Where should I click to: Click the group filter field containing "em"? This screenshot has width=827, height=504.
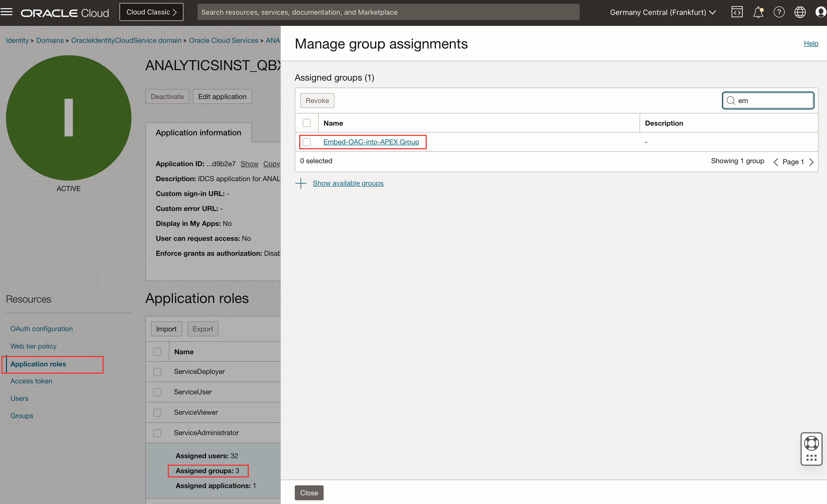768,101
